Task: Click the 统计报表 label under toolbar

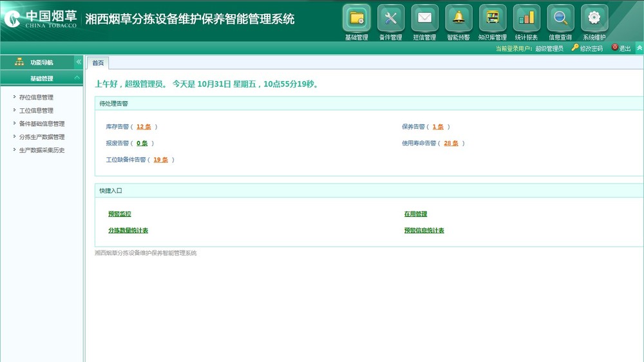Action: coord(527,37)
